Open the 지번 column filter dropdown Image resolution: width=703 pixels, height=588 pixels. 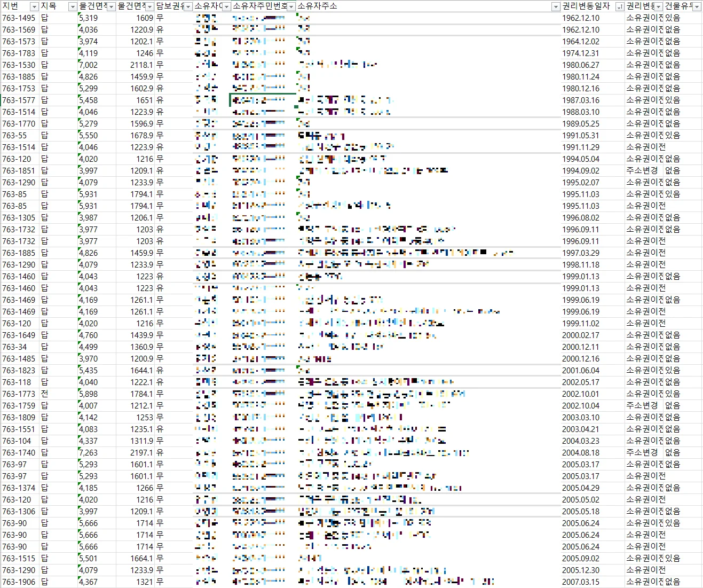pos(34,6)
